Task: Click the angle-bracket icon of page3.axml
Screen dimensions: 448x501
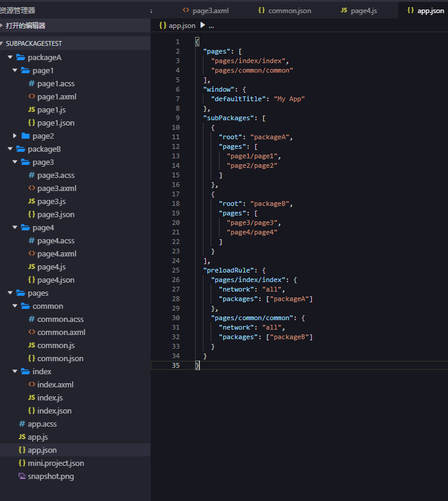Action: pyautogui.click(x=32, y=188)
